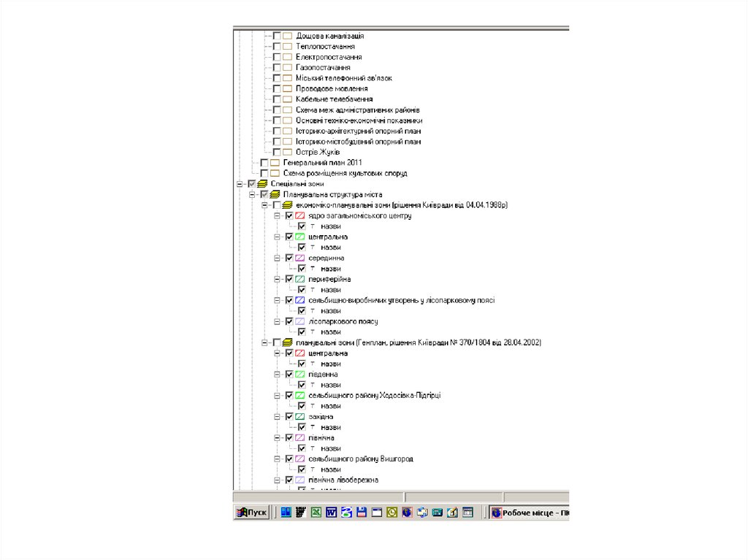The width and height of the screenshot is (748, 560).
Task: Collapse the економіко-планувальні зони branch
Action: [264, 205]
